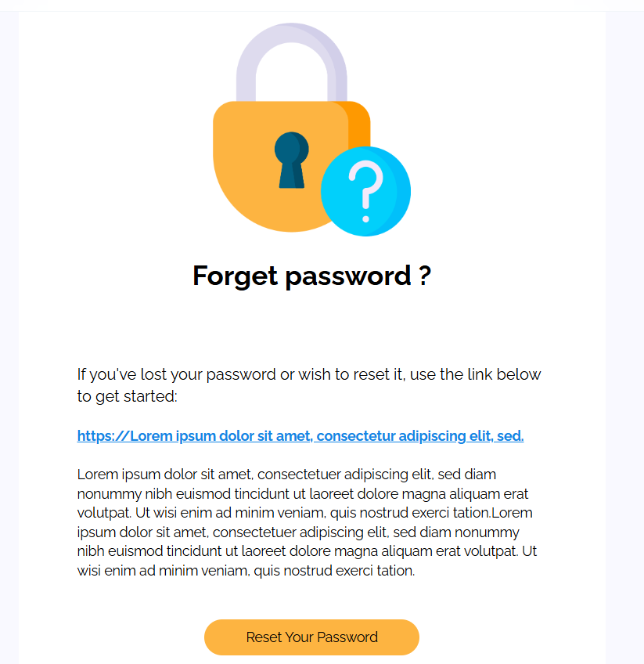Viewport: 644px width, 664px height.
Task: Click the line starting "volutpat. Ut wisi enim"
Action: point(304,514)
